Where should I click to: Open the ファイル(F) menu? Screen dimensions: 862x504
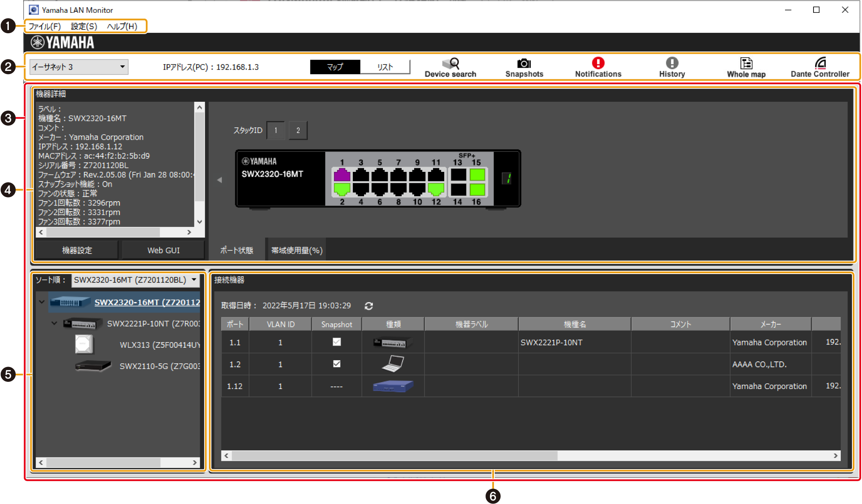(45, 26)
